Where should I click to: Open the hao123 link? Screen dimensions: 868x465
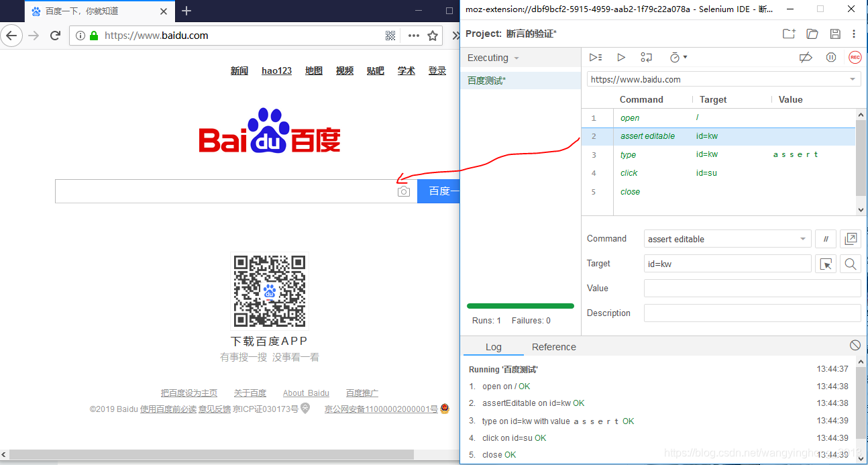click(276, 70)
